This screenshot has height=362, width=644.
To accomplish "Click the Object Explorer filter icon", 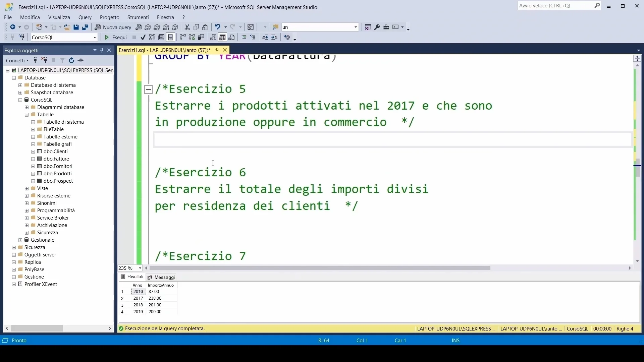I will pos(62,60).
